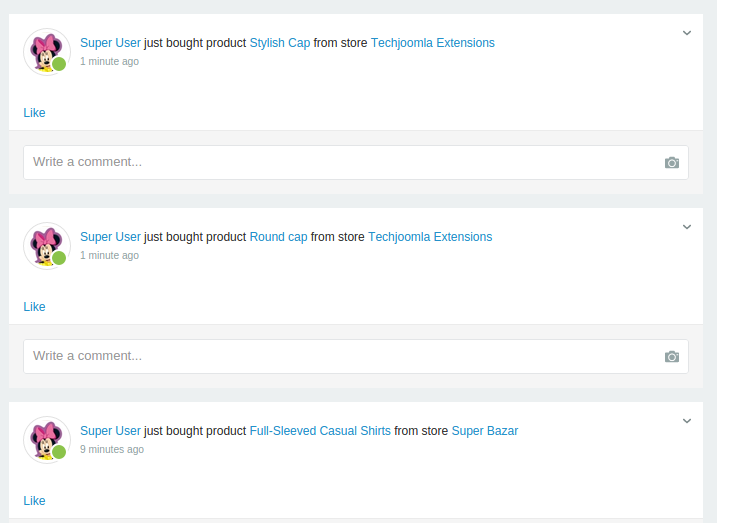Open the Round cap product link
The height and width of the screenshot is (523, 730).
point(278,237)
